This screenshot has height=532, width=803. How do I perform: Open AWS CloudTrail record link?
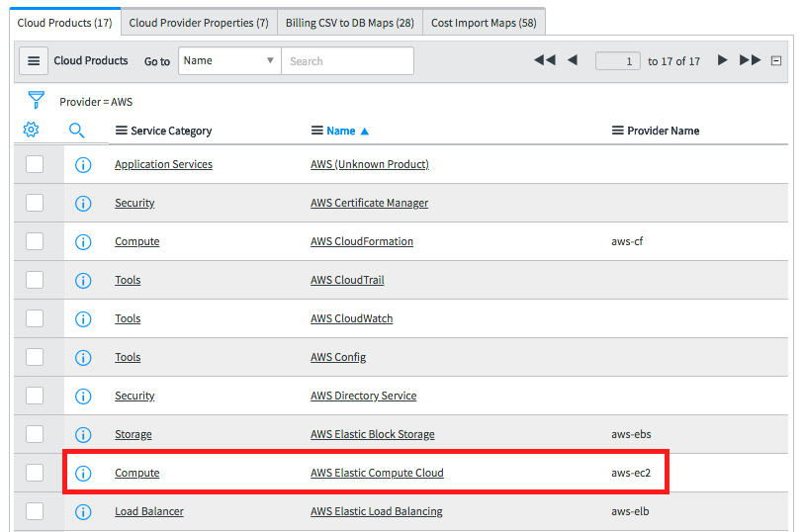(347, 280)
